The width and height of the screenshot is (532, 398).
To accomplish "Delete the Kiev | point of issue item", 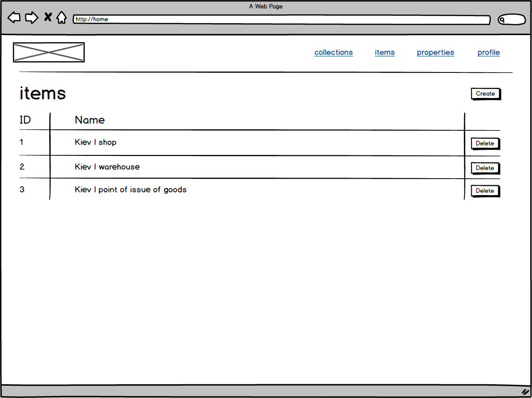I will point(486,191).
